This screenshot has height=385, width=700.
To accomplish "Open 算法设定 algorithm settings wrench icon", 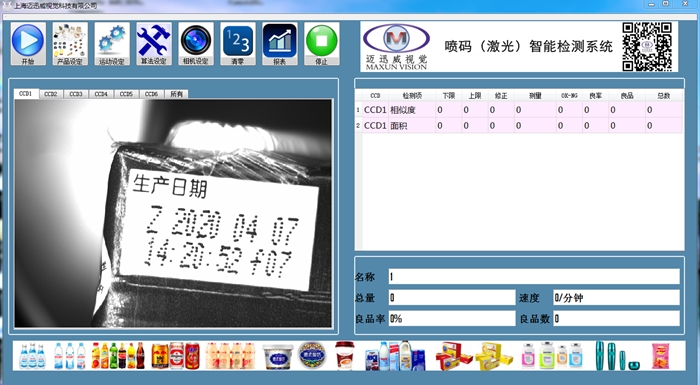I will (x=154, y=44).
